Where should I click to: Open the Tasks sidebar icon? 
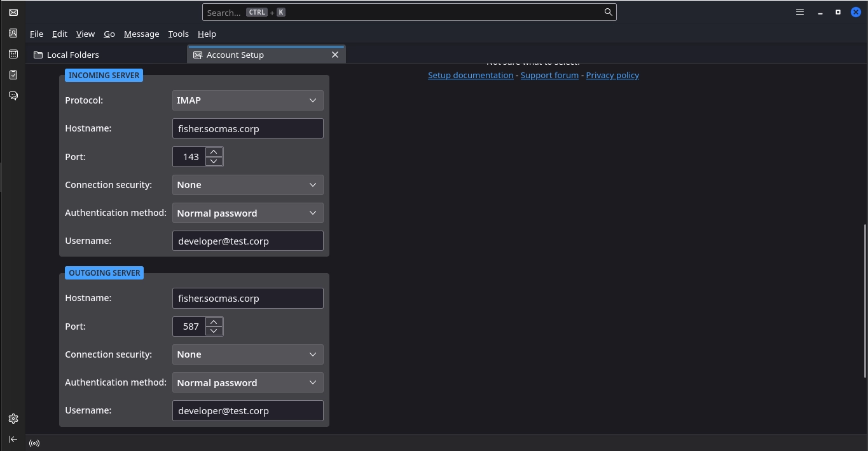(x=13, y=75)
